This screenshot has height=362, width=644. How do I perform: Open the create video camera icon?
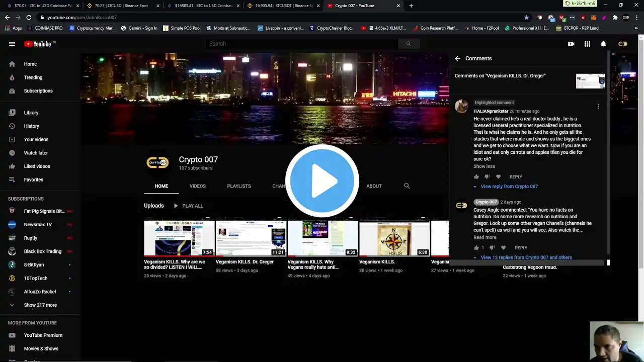click(x=571, y=44)
